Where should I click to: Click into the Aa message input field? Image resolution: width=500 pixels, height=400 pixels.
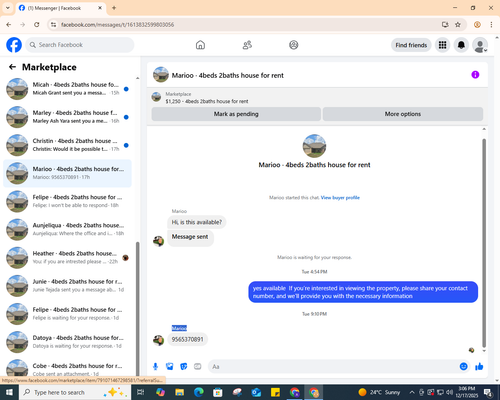[333, 367]
